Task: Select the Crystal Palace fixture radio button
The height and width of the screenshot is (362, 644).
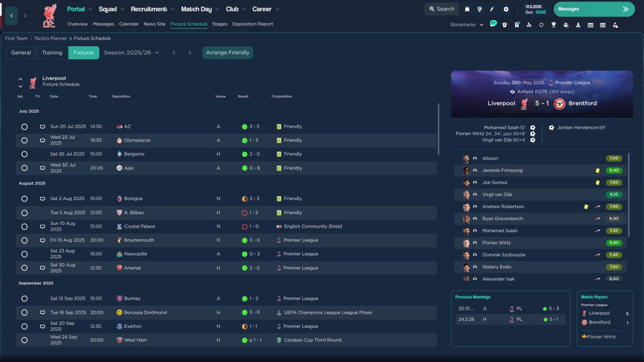Action: pos(24,226)
